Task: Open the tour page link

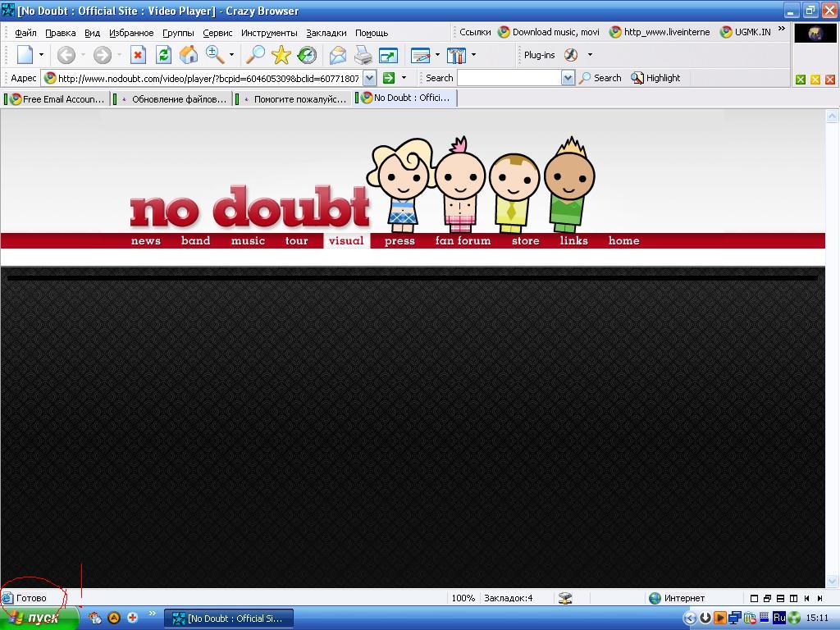Action: [296, 240]
